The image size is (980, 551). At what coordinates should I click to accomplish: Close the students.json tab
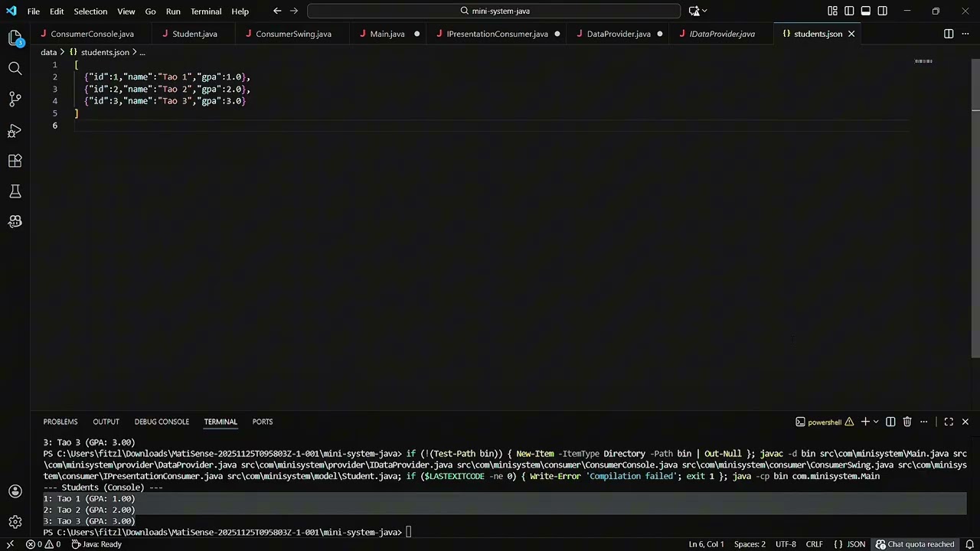[851, 34]
